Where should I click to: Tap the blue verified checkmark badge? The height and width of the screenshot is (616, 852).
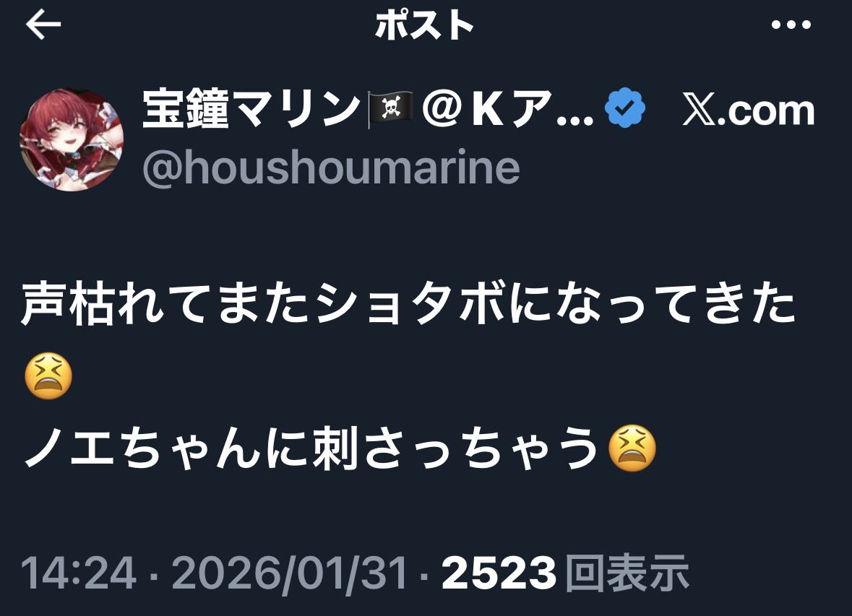pyautogui.click(x=625, y=108)
